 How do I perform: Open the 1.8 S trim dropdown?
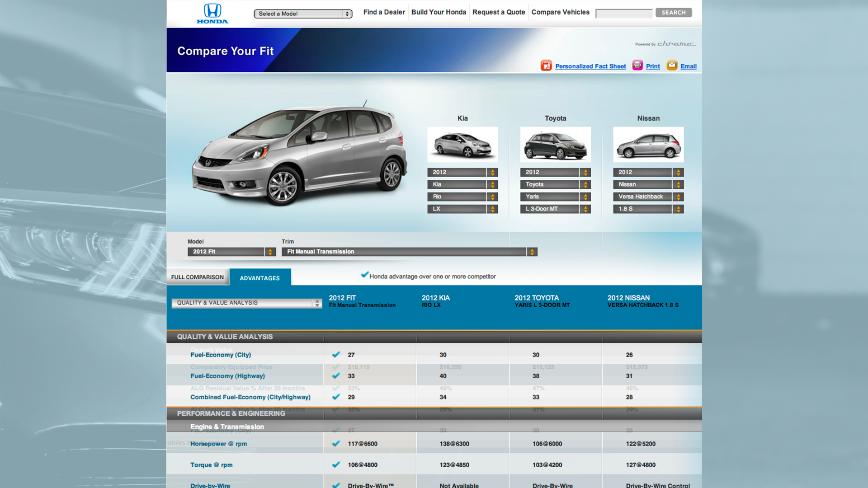point(648,209)
